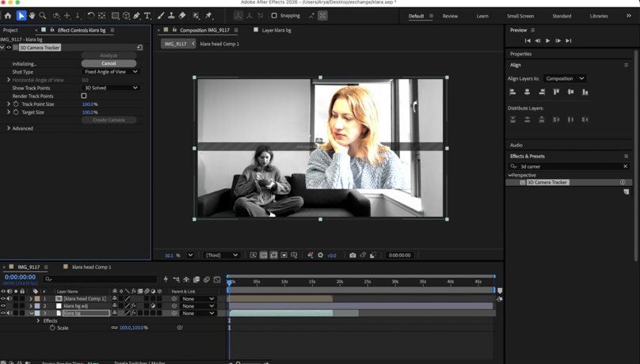Open the klara head Comp 1 timeline tab
Viewport: 640px width, 364px height.
click(x=91, y=267)
